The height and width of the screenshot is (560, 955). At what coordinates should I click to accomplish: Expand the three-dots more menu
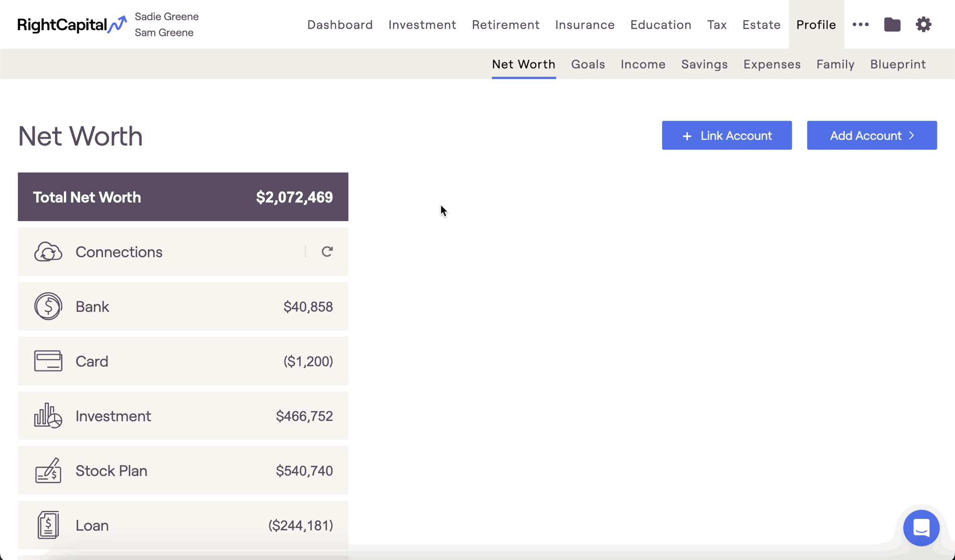[860, 24]
